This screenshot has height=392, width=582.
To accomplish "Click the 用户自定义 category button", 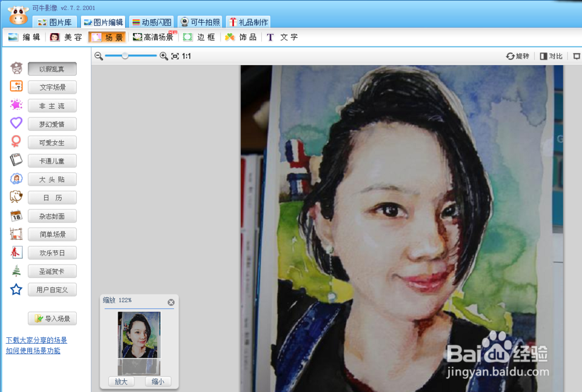I will [52, 290].
